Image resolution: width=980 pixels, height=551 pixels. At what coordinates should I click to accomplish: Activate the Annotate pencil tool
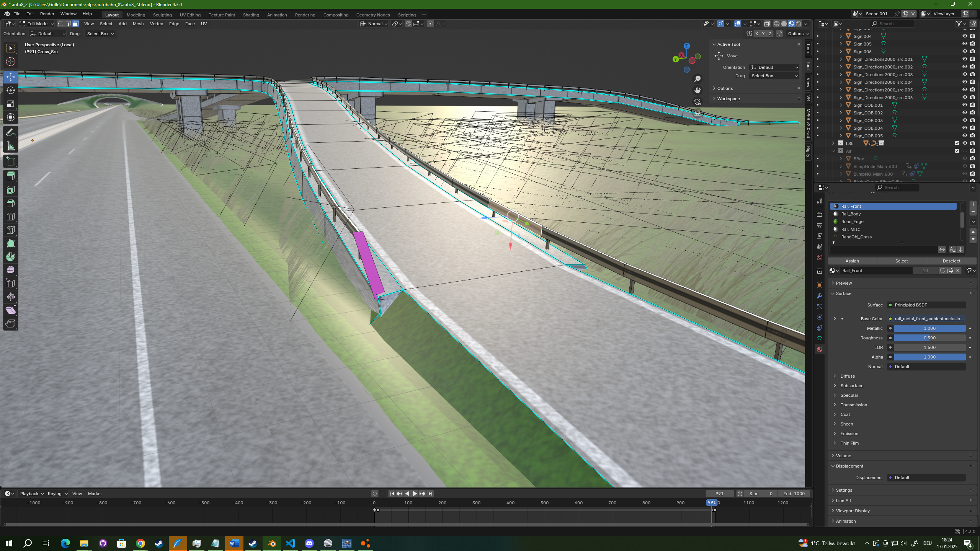click(11, 133)
